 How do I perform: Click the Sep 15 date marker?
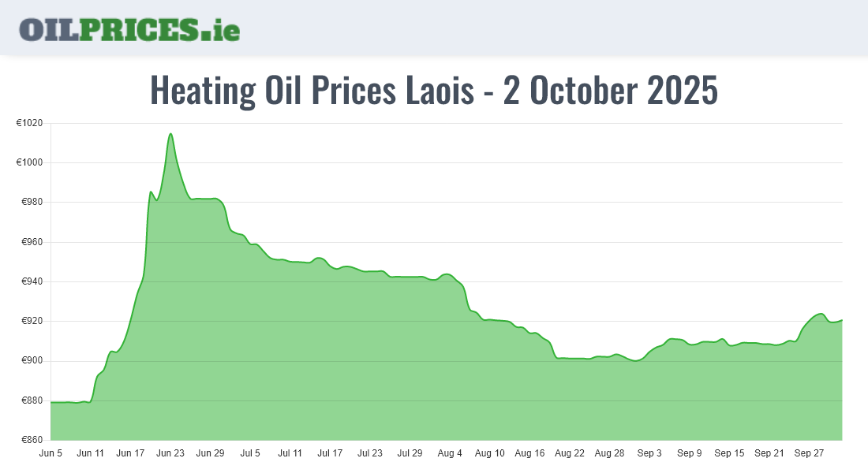click(x=729, y=453)
